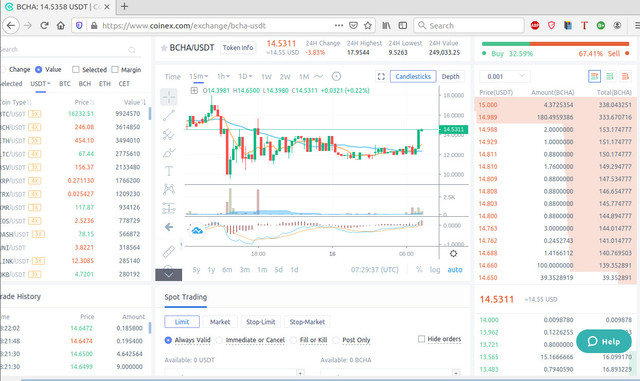Tick the Hide orders checkbox

(x=421, y=339)
